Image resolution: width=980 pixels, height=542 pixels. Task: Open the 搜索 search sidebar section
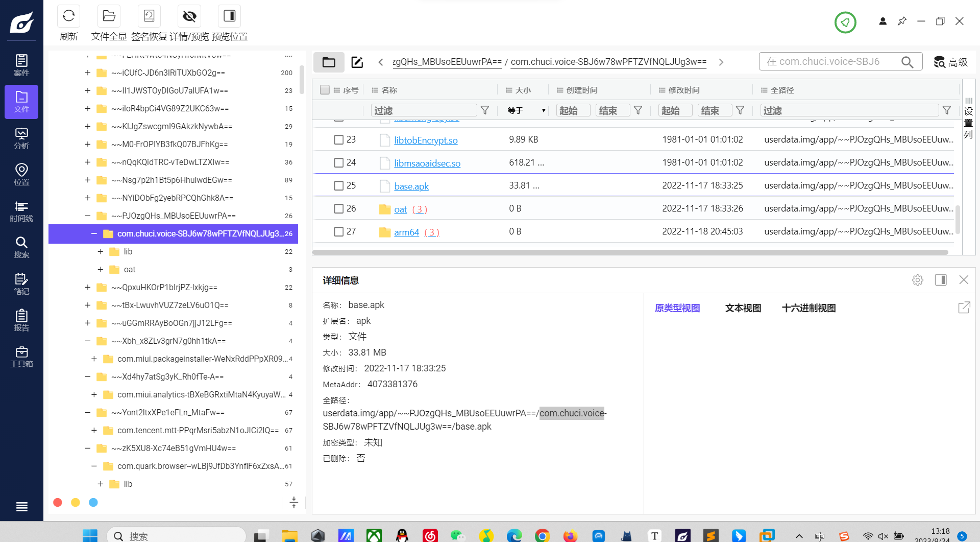coord(21,248)
